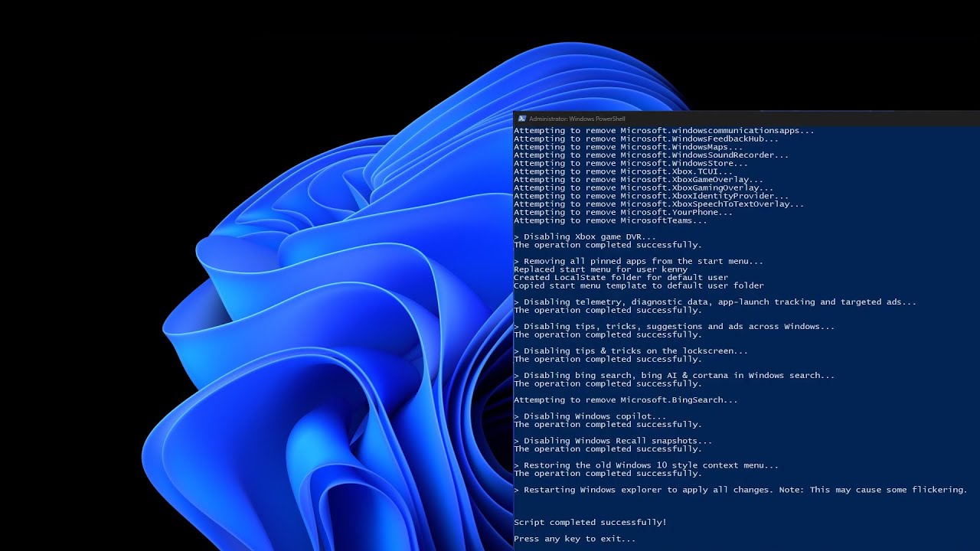Image resolution: width=980 pixels, height=551 pixels.
Task: Select the line removing Microsoft.WindowsFeedbackHub
Action: [646, 139]
